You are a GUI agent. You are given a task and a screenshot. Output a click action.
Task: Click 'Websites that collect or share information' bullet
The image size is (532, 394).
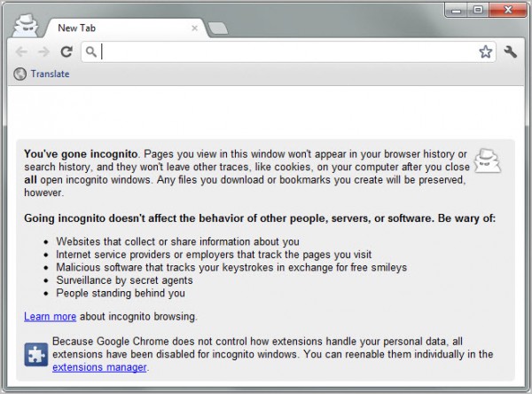tap(178, 241)
